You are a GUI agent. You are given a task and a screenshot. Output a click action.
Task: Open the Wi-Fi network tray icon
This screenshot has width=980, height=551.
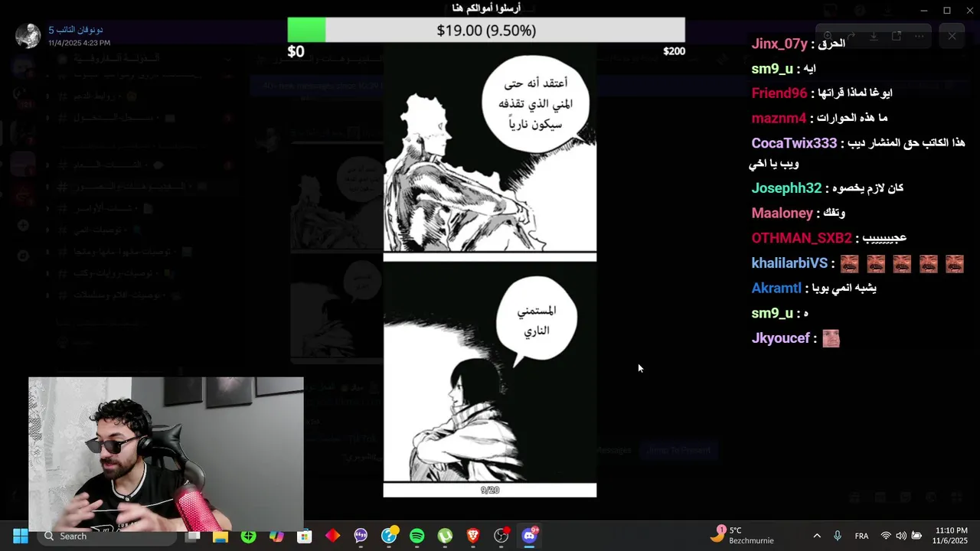(886, 536)
